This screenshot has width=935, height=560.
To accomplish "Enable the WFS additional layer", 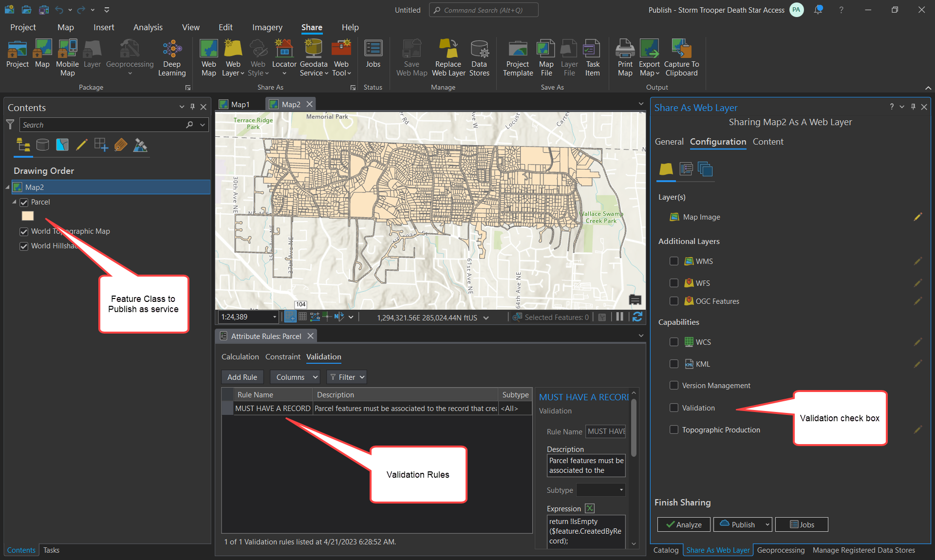I will (674, 283).
